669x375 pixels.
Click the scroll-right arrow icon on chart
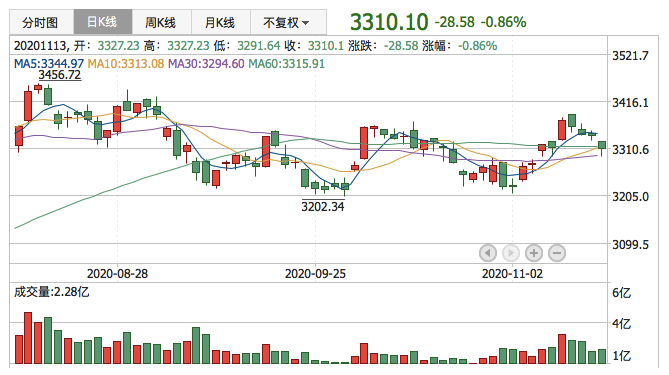click(511, 253)
